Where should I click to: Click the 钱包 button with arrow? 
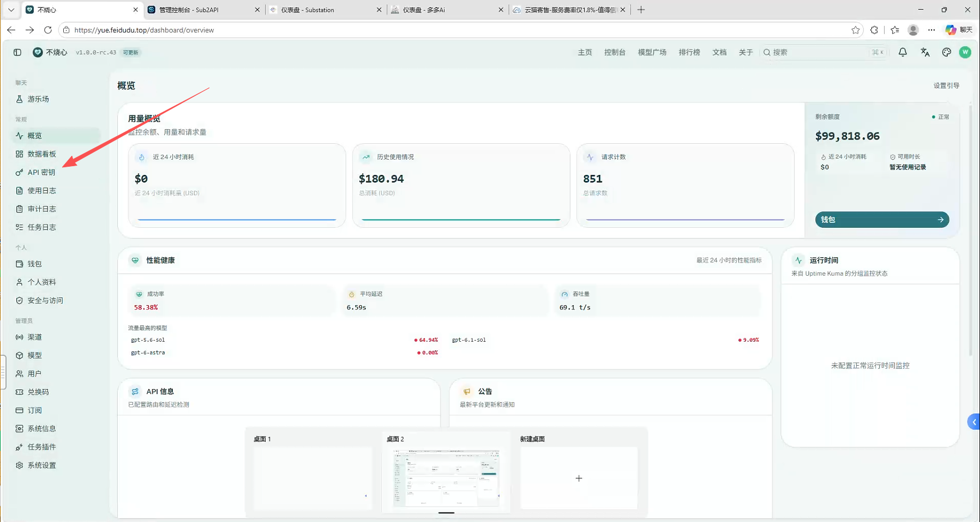[882, 220]
